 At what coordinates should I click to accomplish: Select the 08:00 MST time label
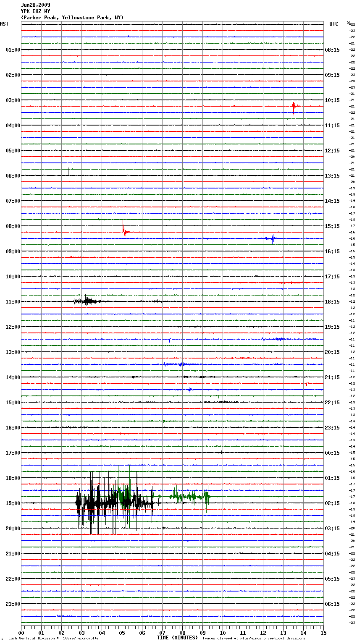[13, 226]
